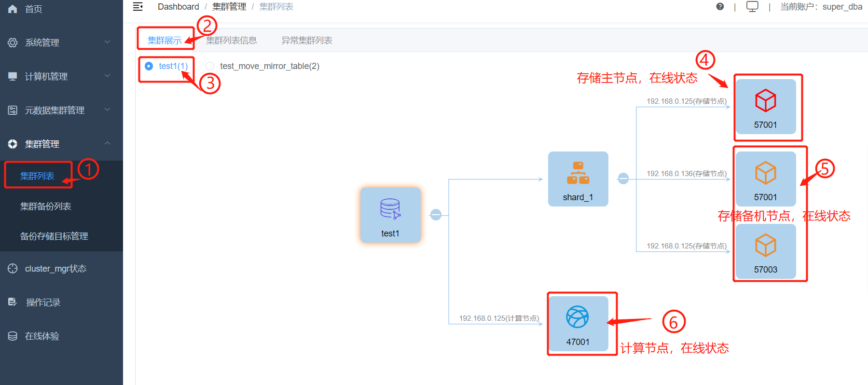This screenshot has width=868, height=385.
Task: Click the monitor screen icon in header
Action: tap(752, 7)
